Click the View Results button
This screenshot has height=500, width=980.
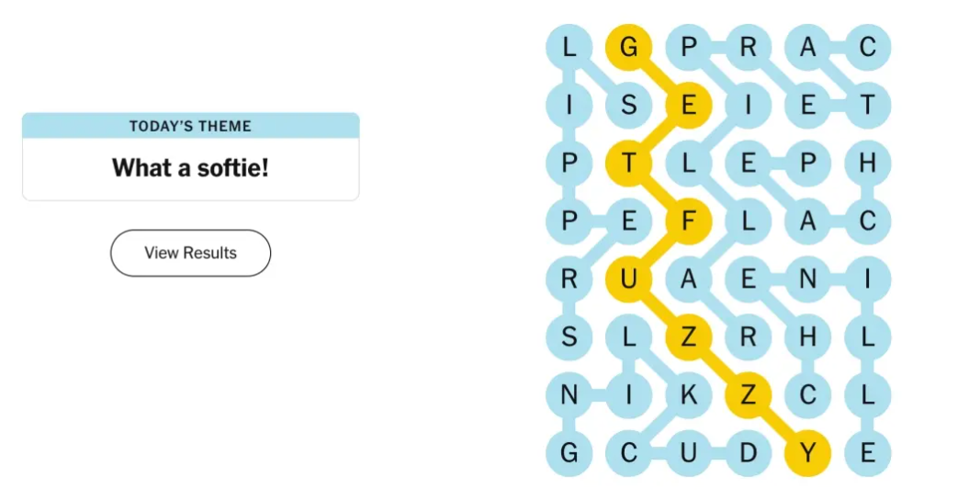point(191,253)
